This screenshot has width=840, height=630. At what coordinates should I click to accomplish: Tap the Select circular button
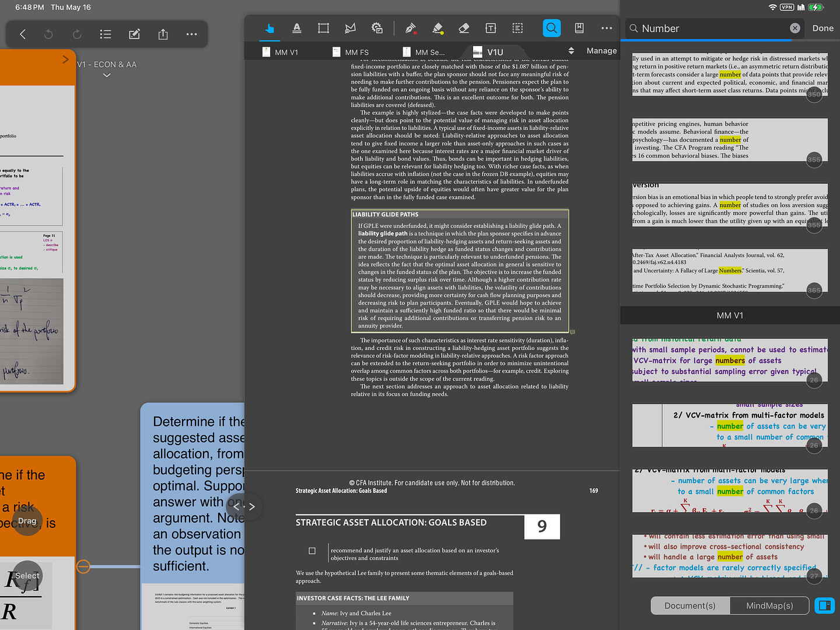tap(27, 575)
